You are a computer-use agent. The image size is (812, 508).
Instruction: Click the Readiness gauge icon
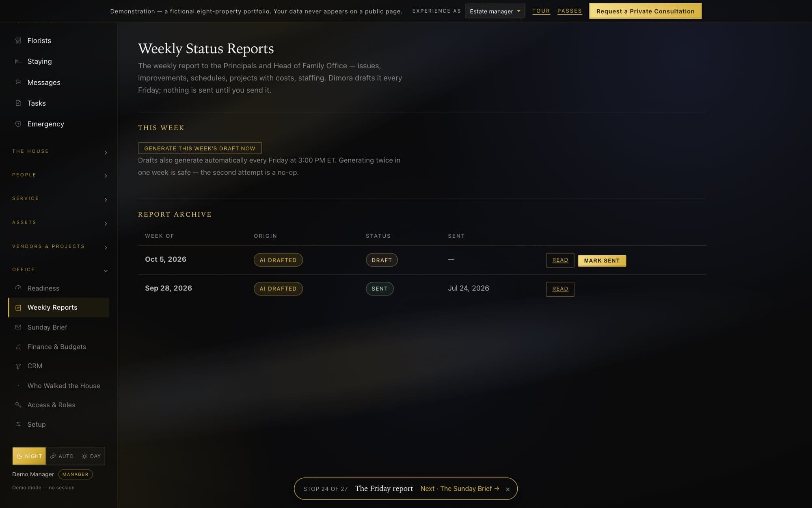click(18, 288)
